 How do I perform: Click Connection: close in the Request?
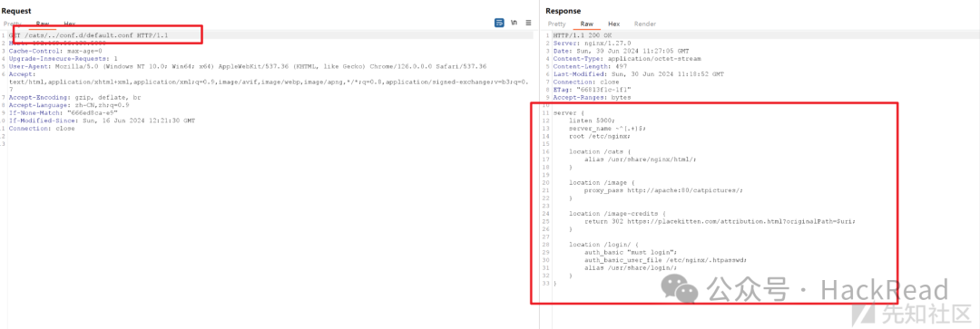coord(42,129)
